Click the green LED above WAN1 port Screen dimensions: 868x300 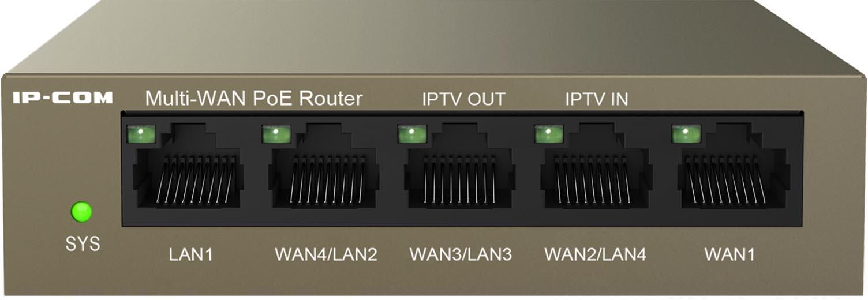(x=686, y=134)
